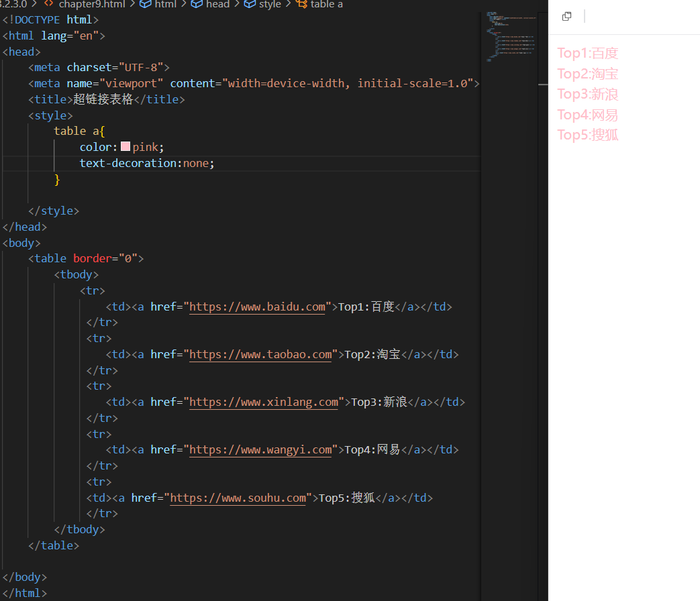Click the https://www.wangyi.com URL in code
Screen dimensions: 700x601
pyautogui.click(x=260, y=450)
